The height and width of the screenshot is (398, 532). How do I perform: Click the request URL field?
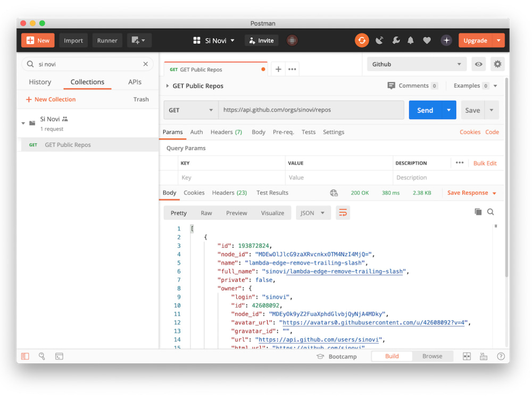click(311, 110)
